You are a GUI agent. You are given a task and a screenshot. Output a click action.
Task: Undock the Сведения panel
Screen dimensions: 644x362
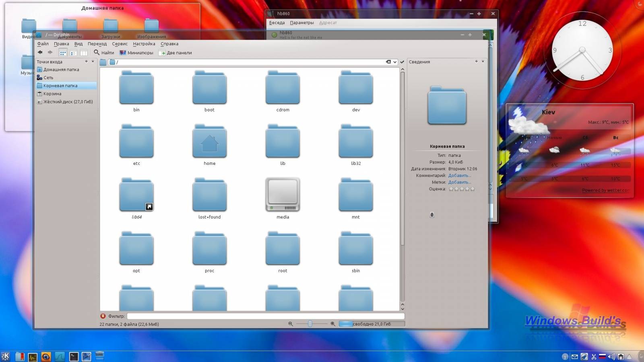coord(476,62)
